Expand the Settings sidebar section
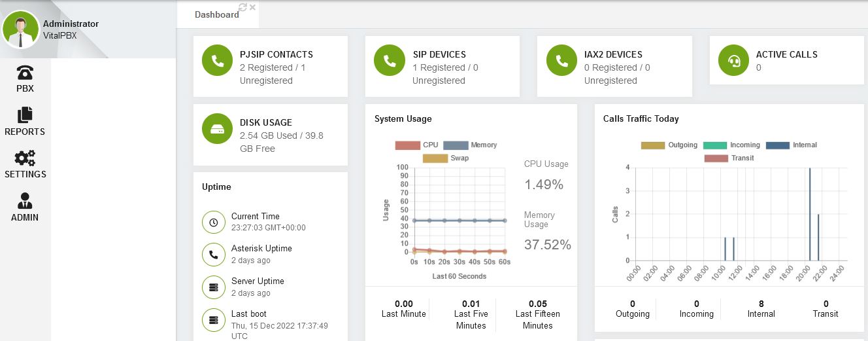868x341 pixels. point(25,165)
